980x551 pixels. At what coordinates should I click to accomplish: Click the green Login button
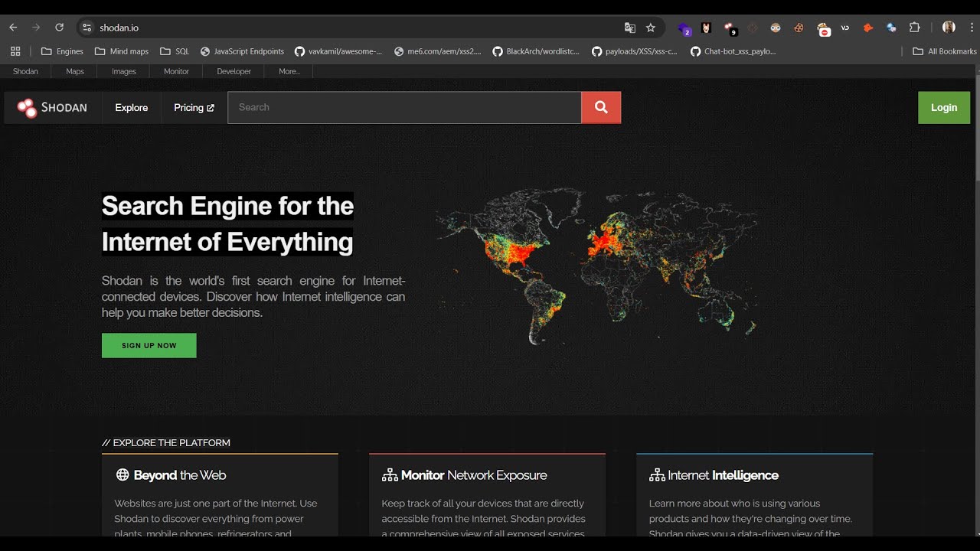tap(944, 108)
